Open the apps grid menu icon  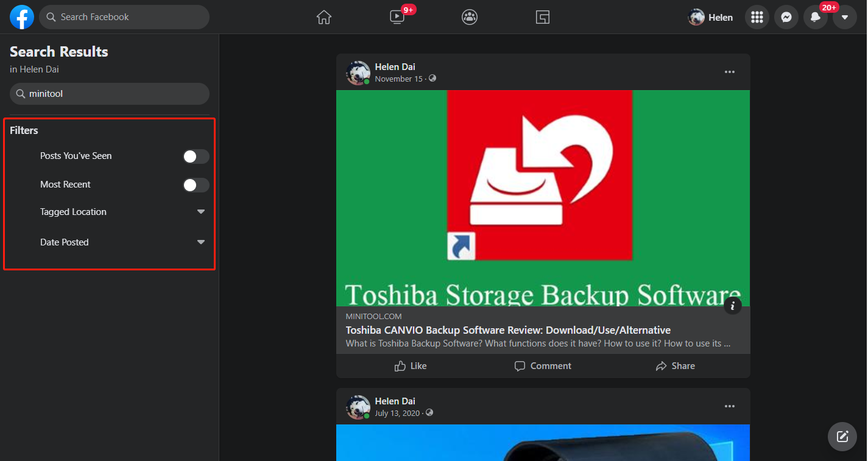point(757,17)
